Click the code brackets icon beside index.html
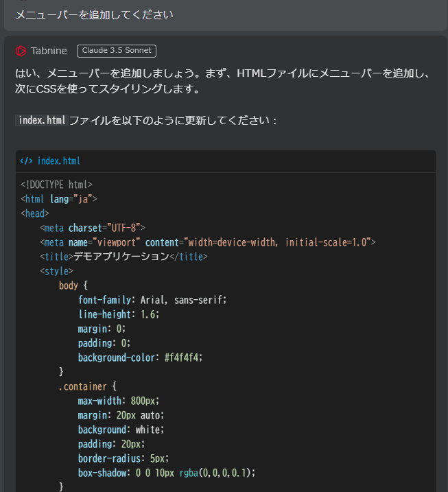 click(x=26, y=161)
